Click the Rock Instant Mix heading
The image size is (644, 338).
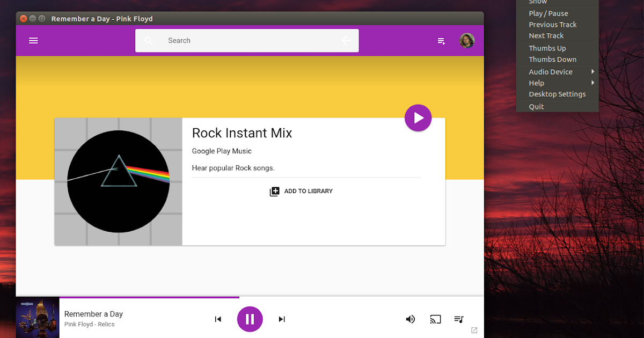coord(242,133)
